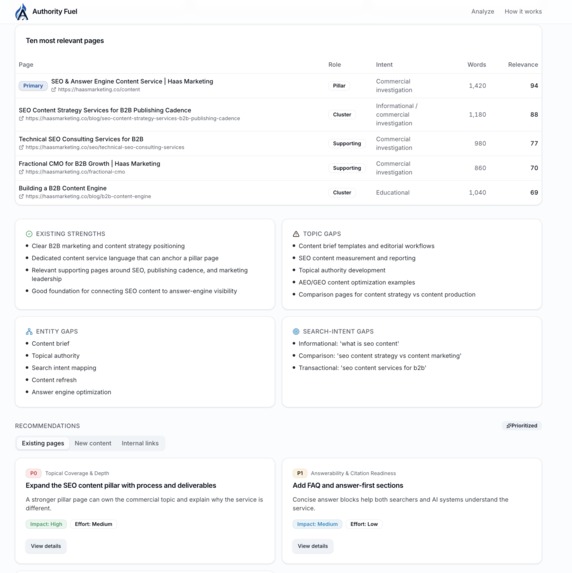Image resolution: width=572 pixels, height=573 pixels.
Task: Click the Intent column header
Action: [x=384, y=65]
